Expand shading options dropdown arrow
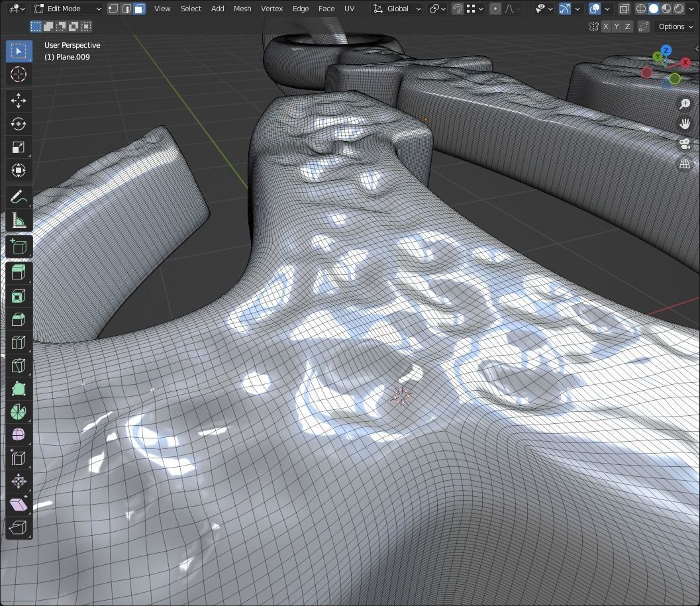Image resolution: width=700 pixels, height=606 pixels. pos(691,9)
